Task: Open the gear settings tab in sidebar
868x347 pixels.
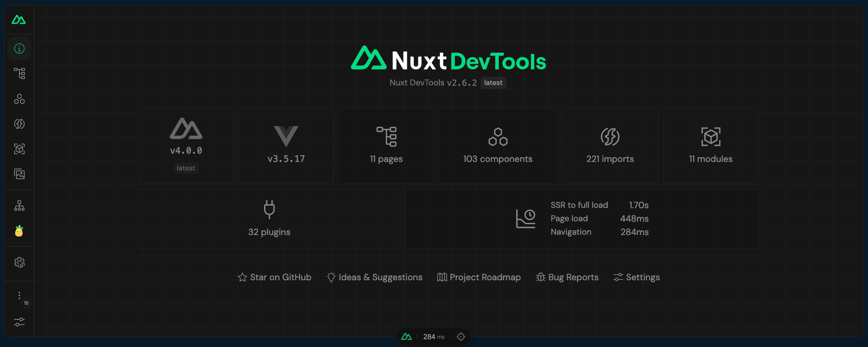Action: point(19,262)
